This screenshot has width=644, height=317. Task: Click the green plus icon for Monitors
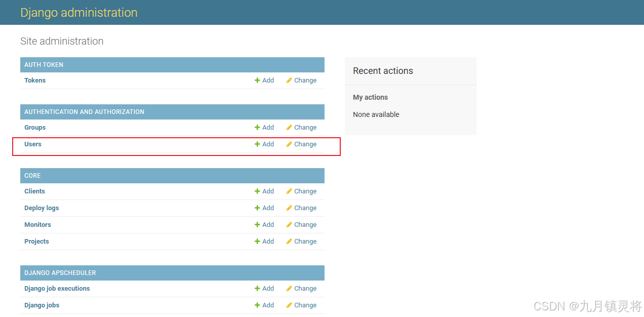coord(257,225)
